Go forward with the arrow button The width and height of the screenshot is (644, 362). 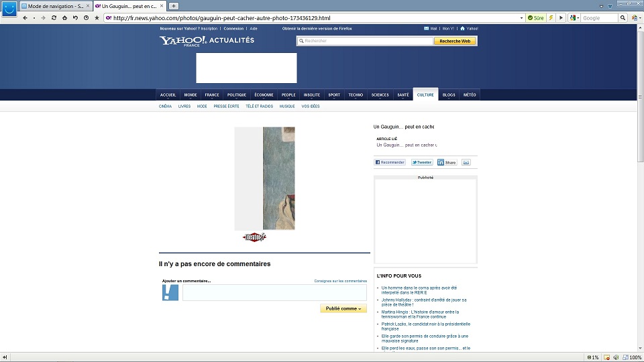43,17
